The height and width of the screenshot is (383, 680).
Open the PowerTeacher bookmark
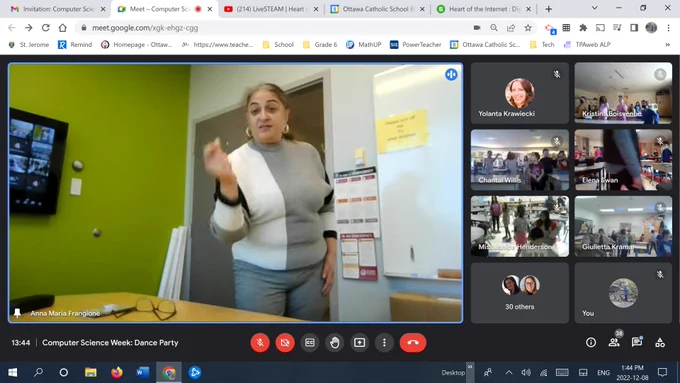415,45
